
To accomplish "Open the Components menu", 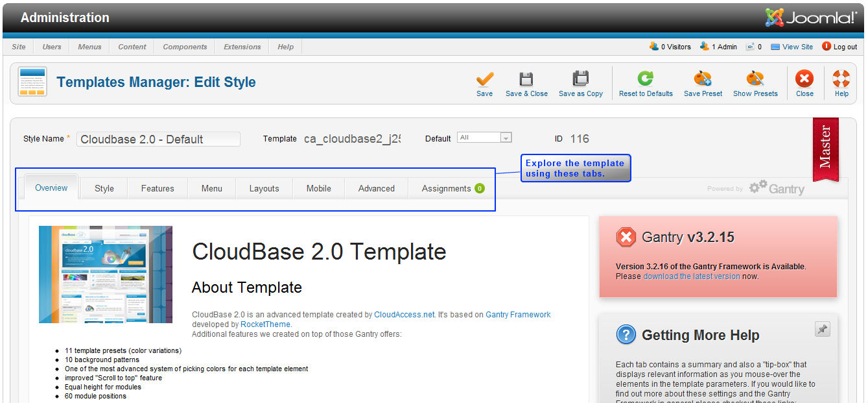I will pos(185,47).
